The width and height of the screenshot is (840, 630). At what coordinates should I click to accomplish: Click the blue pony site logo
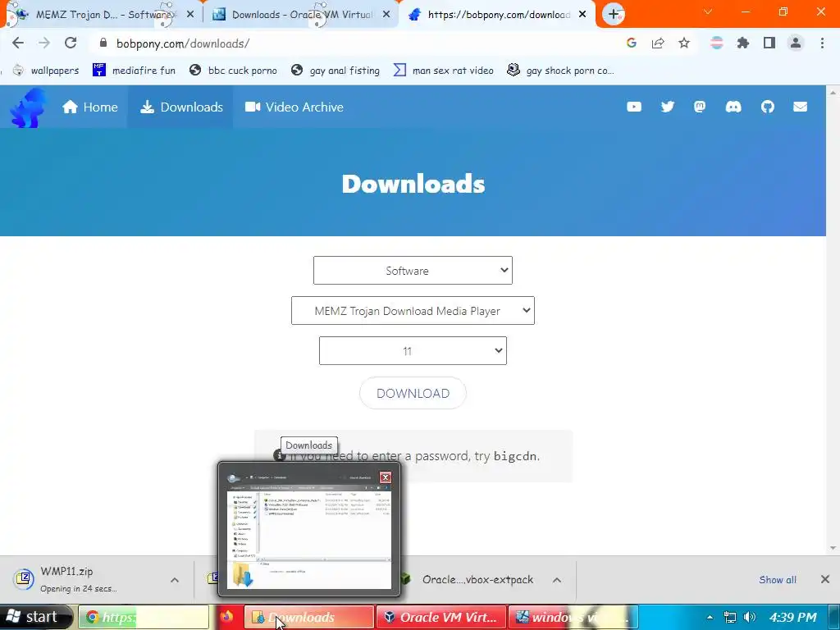28,107
